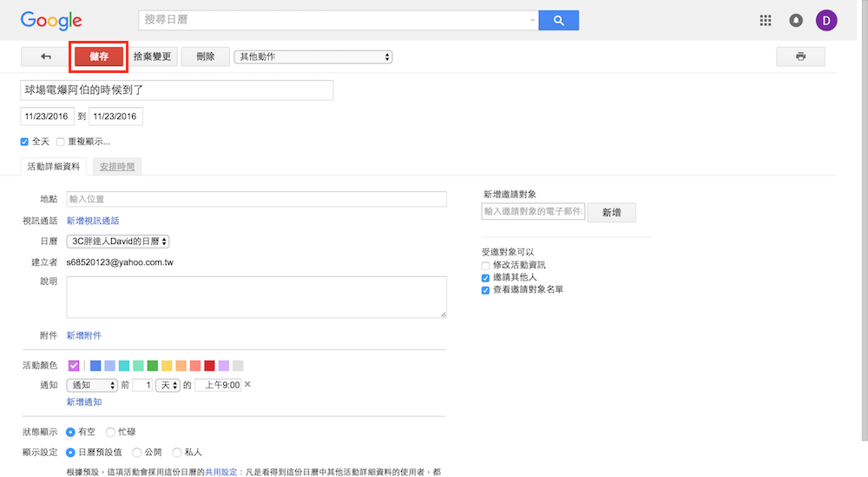Image resolution: width=868 pixels, height=477 pixels.
Task: Uncheck the 全天 all-day checkbox
Action: point(24,142)
